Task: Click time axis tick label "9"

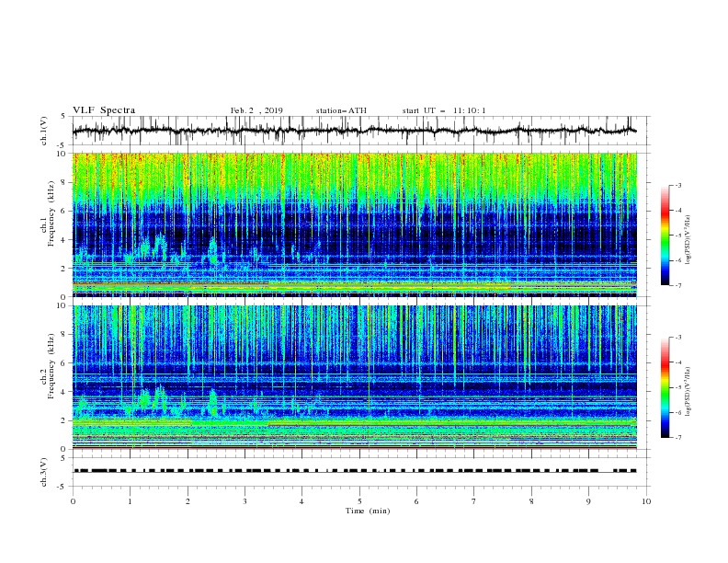Action: 588,501
